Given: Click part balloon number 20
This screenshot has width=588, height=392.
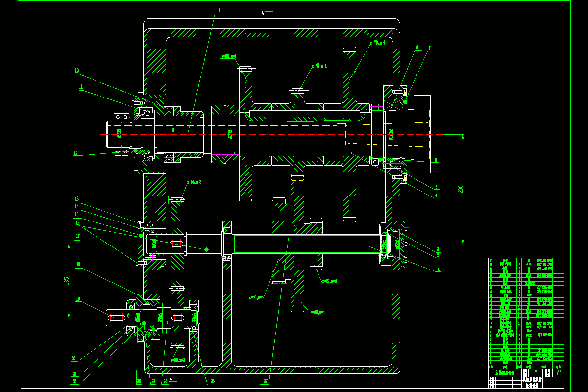Looking at the screenshot, I should coord(73,358).
